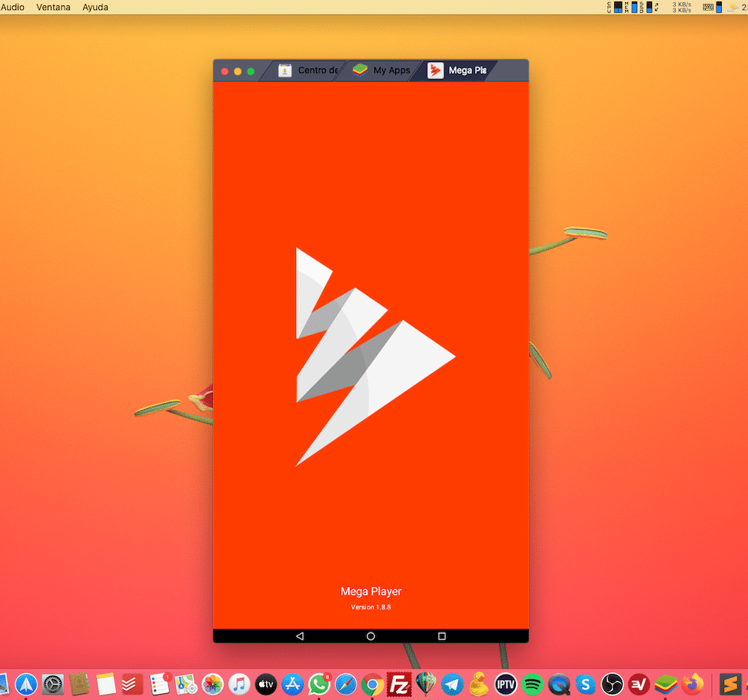Select the Mega Player tab
This screenshot has height=700, width=748.
point(457,71)
